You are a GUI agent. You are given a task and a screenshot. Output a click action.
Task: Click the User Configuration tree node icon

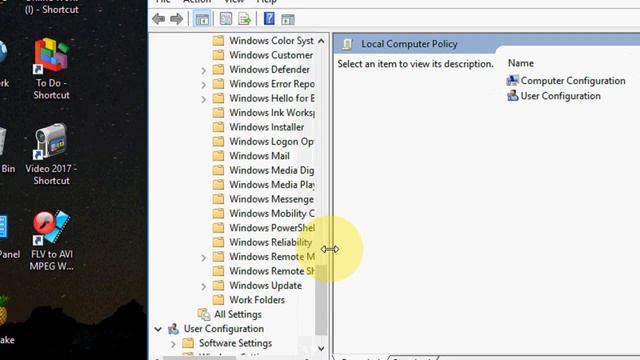[x=173, y=329]
